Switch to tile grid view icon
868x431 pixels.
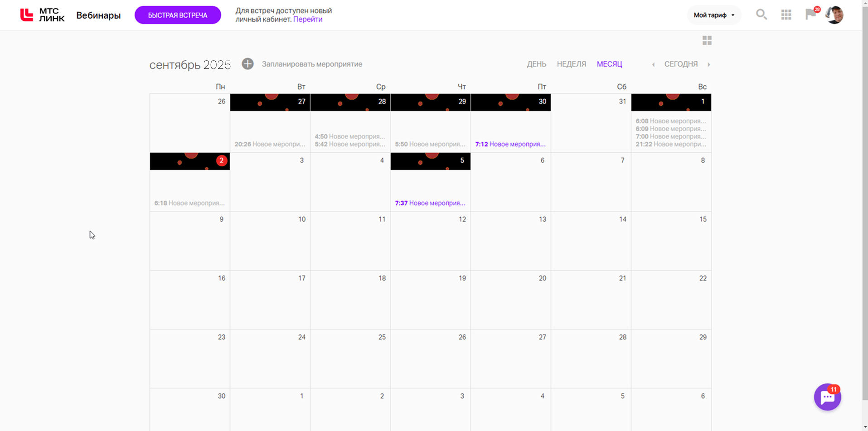(707, 41)
